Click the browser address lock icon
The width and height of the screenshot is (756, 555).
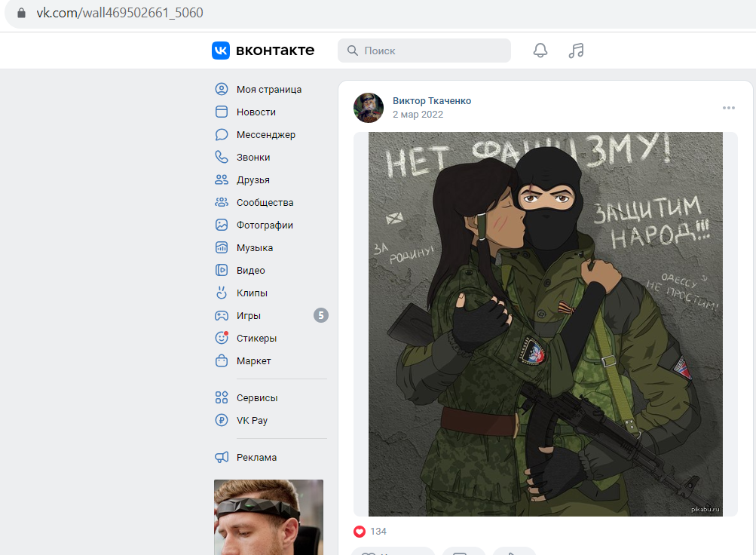21,13
